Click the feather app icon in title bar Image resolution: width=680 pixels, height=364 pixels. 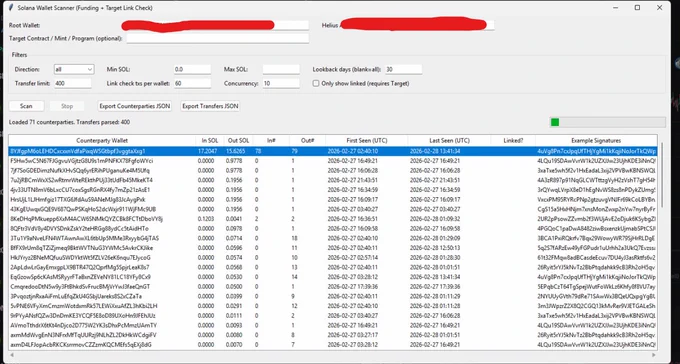11,8
